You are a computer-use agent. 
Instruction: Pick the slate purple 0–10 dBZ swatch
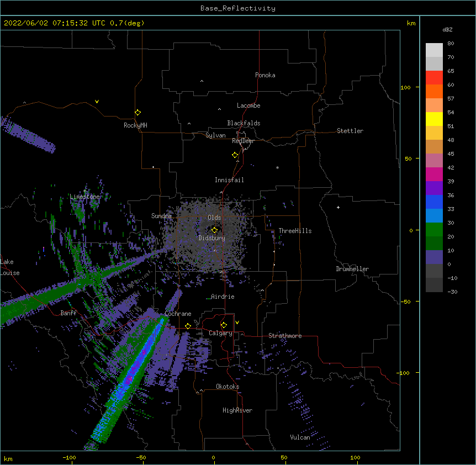pos(434,257)
